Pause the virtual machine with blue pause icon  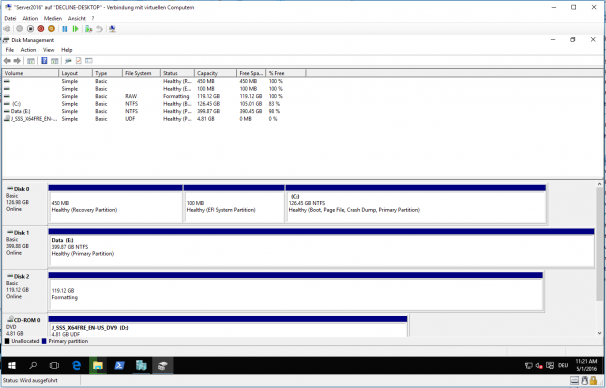pos(65,29)
